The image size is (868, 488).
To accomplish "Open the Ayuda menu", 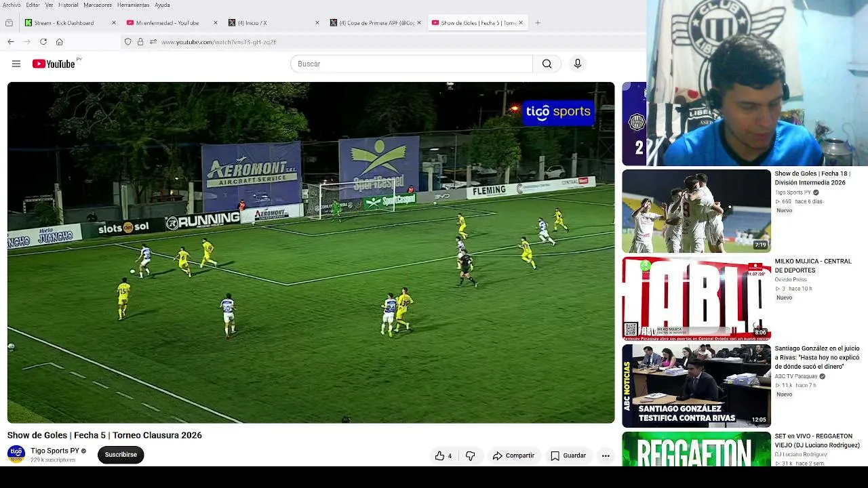I will (x=162, y=5).
